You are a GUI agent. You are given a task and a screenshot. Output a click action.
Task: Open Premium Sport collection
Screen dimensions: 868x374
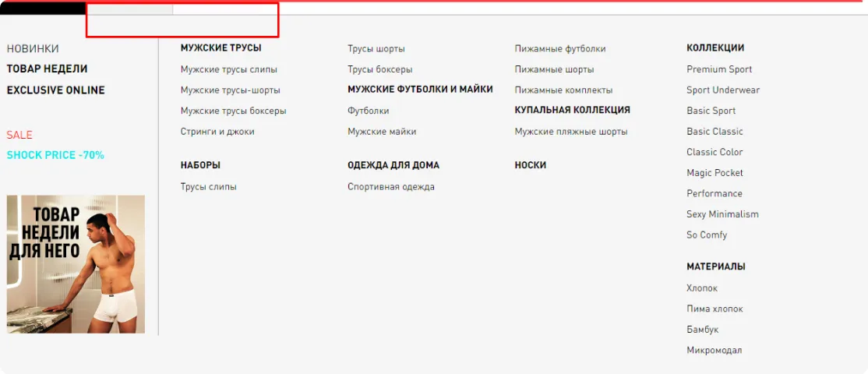[719, 69]
